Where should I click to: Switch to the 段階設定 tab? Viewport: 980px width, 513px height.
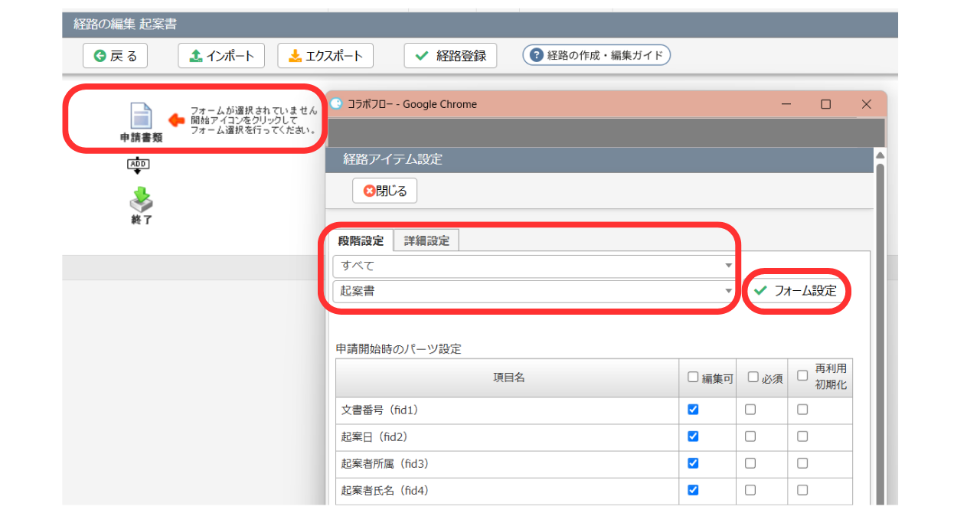[361, 240]
